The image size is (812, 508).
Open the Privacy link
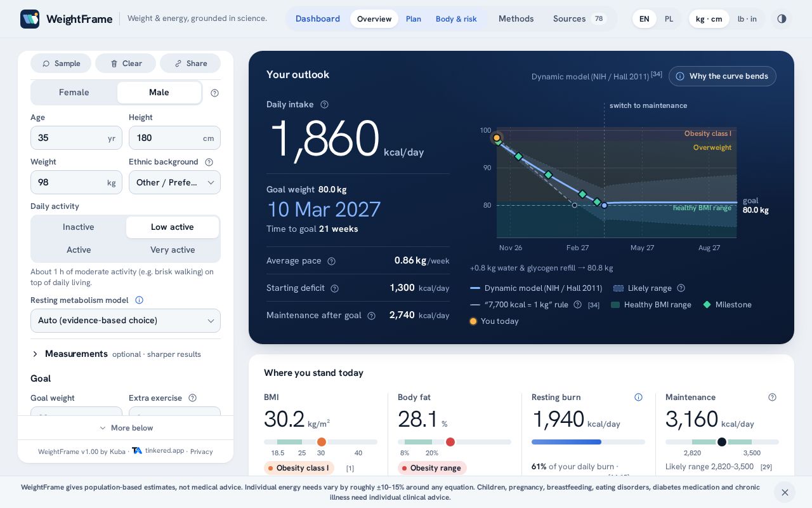[x=202, y=451]
